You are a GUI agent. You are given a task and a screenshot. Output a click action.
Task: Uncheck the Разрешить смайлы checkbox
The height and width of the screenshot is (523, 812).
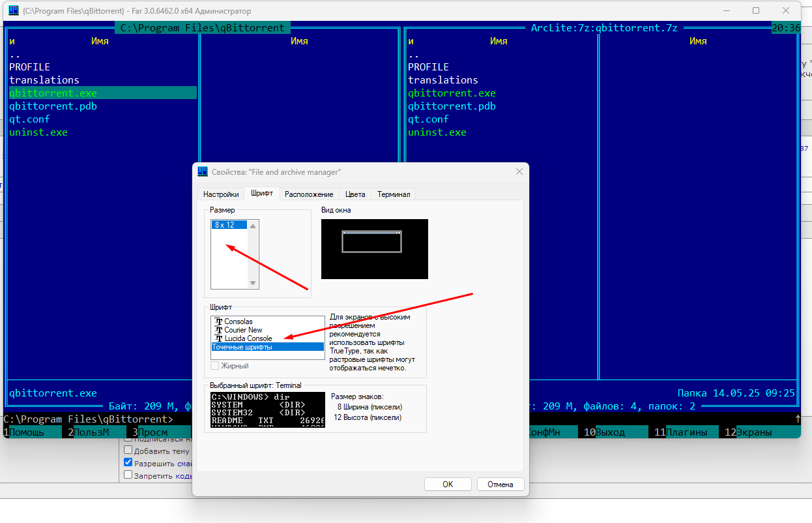[x=128, y=463]
